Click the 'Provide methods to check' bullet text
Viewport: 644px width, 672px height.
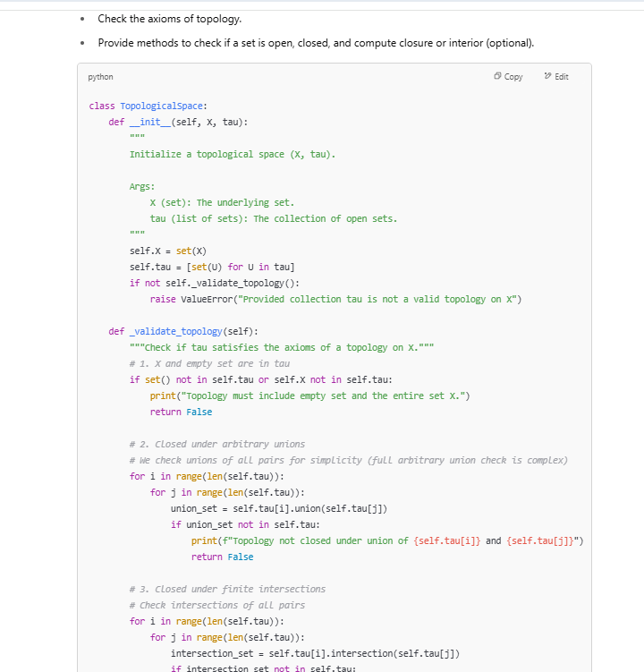pyautogui.click(x=315, y=43)
